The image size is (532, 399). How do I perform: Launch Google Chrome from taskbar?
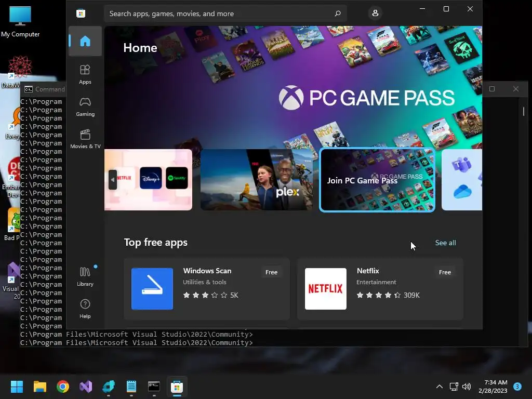click(x=63, y=387)
